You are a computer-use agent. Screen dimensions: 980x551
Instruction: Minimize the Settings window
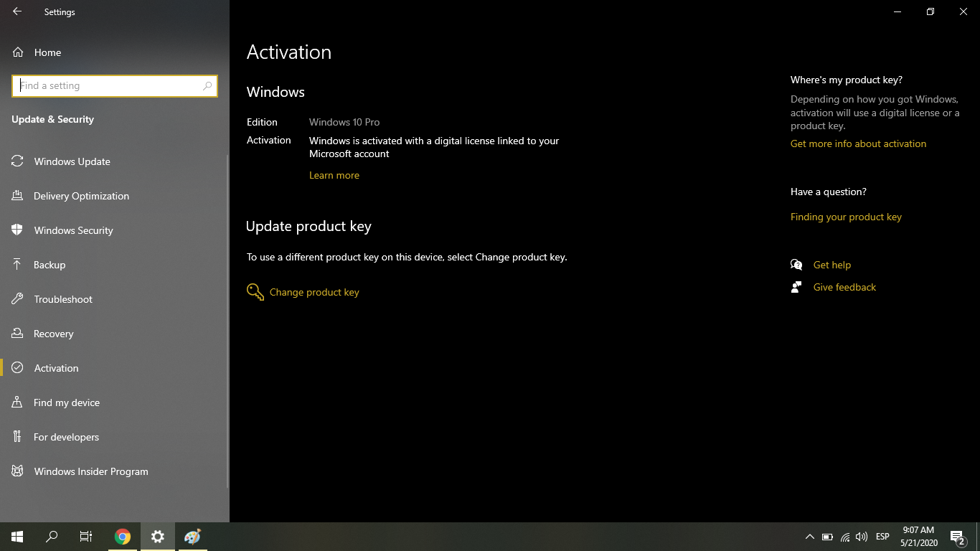pyautogui.click(x=897, y=11)
